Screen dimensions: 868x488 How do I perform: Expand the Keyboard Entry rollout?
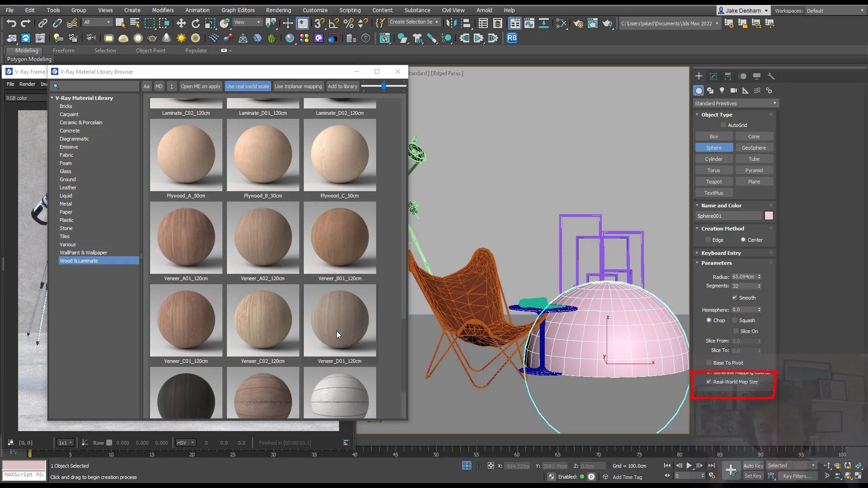point(721,253)
